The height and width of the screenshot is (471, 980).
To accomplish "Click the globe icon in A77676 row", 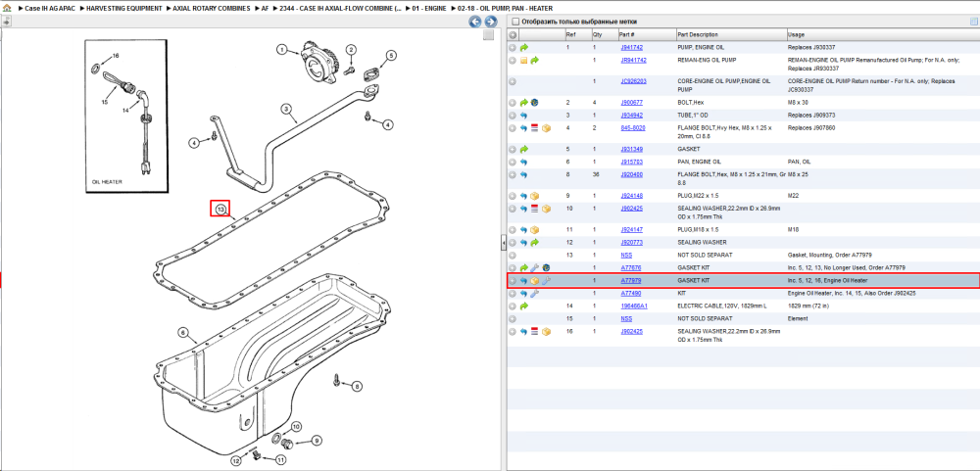I will [x=546, y=268].
